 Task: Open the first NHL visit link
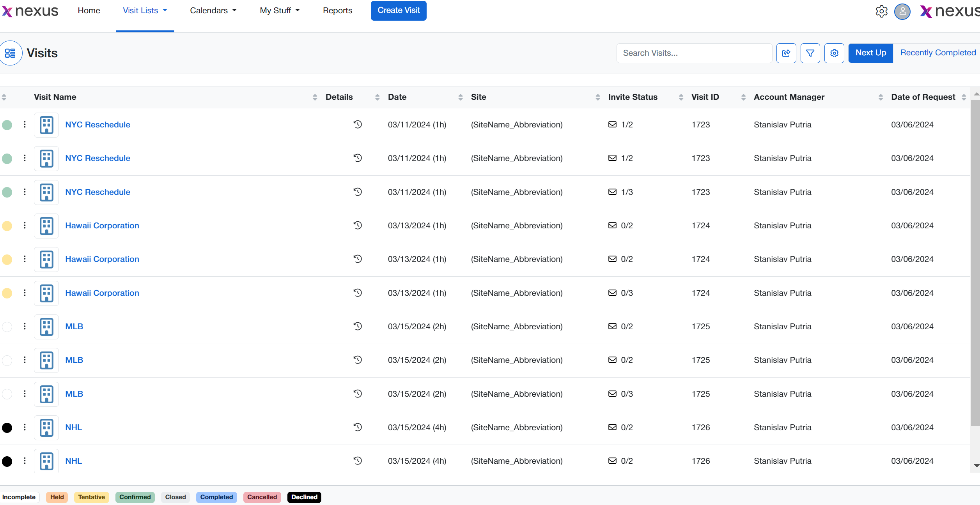click(73, 427)
